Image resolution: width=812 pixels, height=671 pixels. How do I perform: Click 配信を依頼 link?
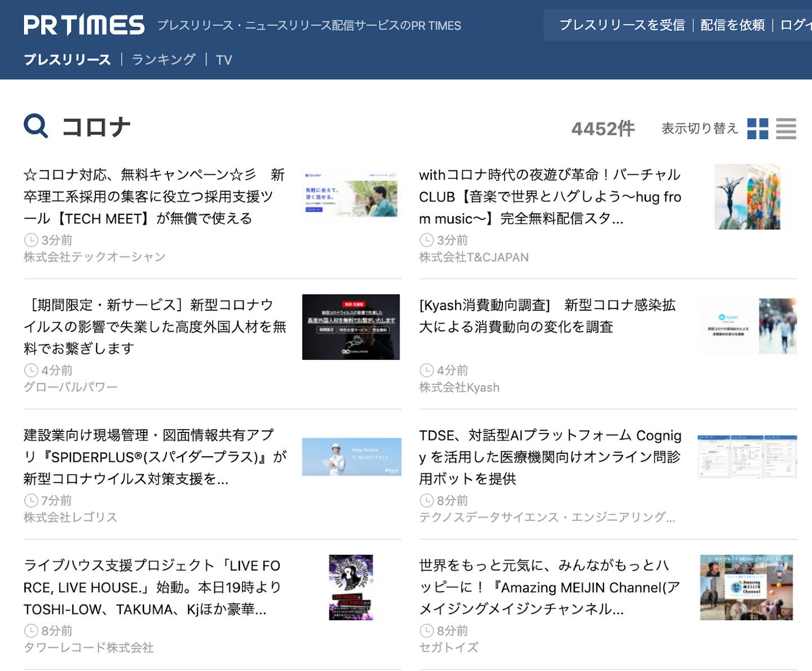[x=732, y=25]
